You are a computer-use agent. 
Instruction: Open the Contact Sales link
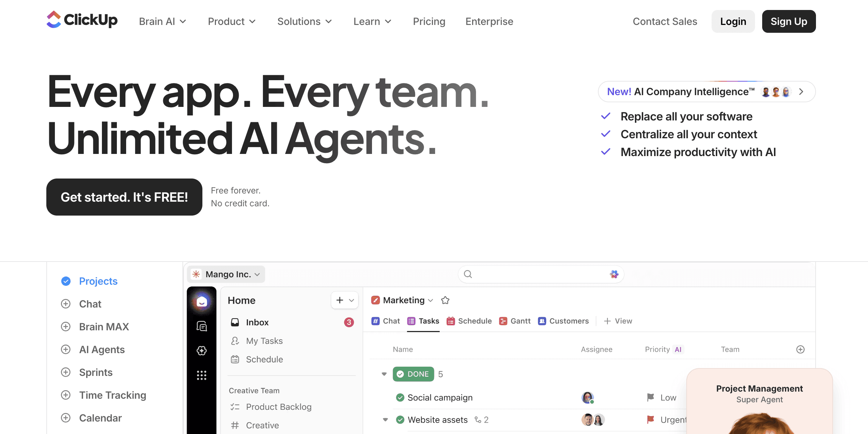665,21
